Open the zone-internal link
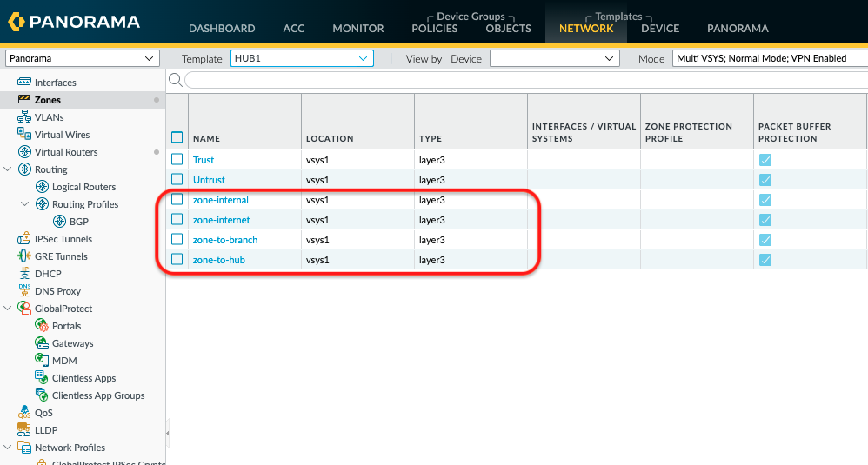 click(x=220, y=200)
